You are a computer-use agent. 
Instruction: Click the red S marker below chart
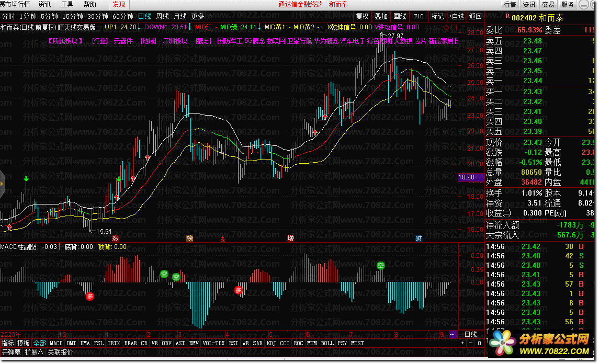[x=223, y=240]
